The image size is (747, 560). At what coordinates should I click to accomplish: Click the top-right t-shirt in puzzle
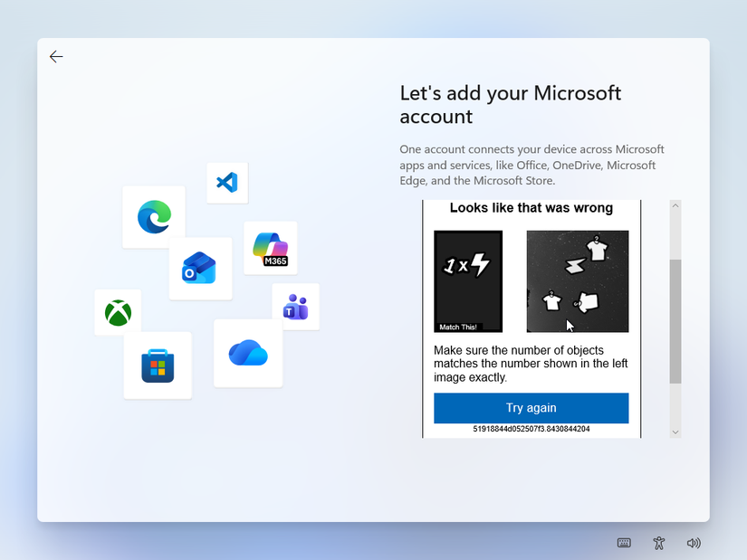point(597,248)
